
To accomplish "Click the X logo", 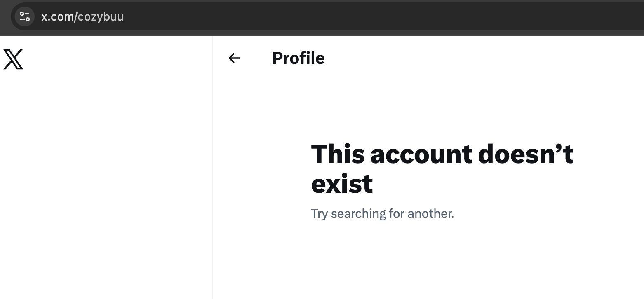I will click(13, 59).
